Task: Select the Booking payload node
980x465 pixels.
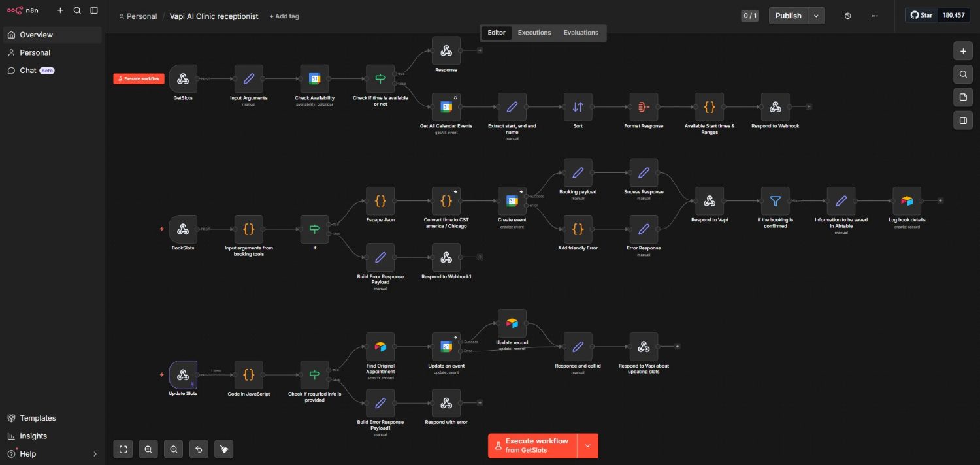Action: 578,173
